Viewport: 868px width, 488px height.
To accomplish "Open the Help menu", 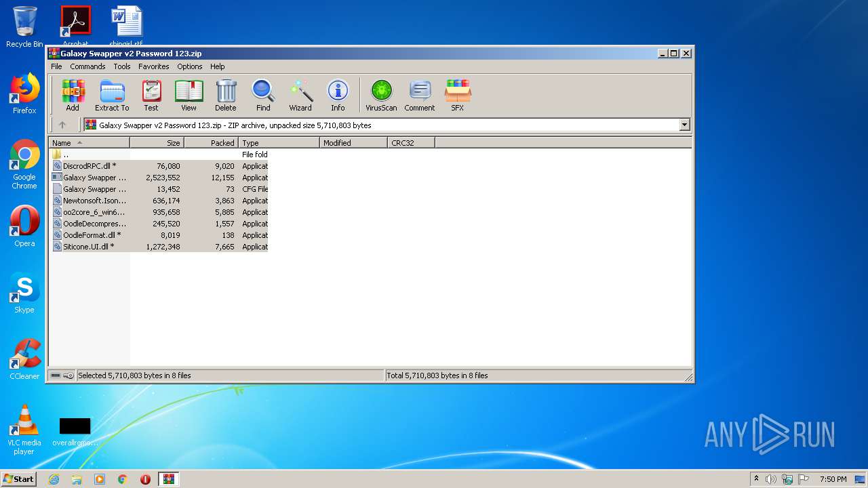I will tap(217, 66).
